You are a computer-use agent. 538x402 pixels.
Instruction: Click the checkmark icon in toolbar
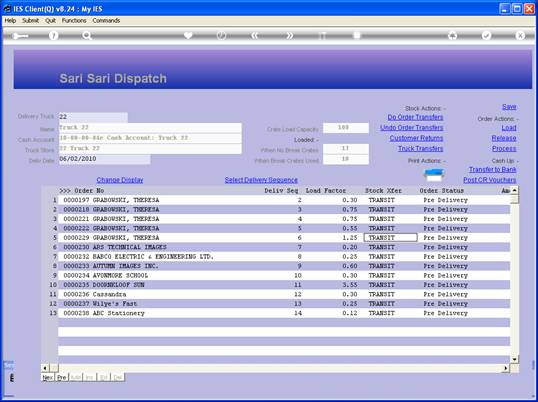[486, 36]
